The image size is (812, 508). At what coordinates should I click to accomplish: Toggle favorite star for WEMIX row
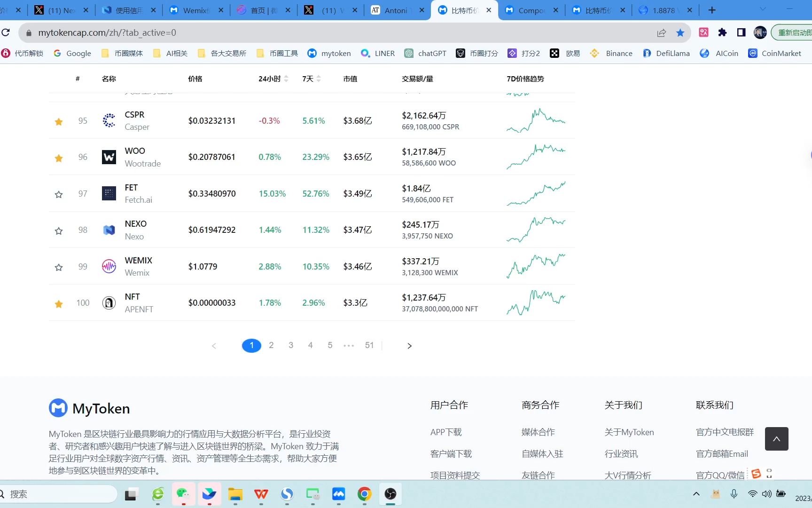pos(59,267)
